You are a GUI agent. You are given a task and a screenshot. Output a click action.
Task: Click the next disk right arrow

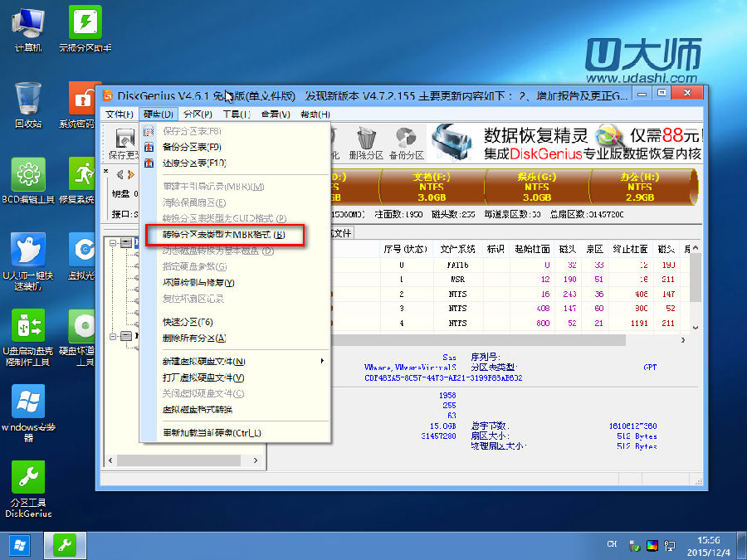tap(131, 175)
